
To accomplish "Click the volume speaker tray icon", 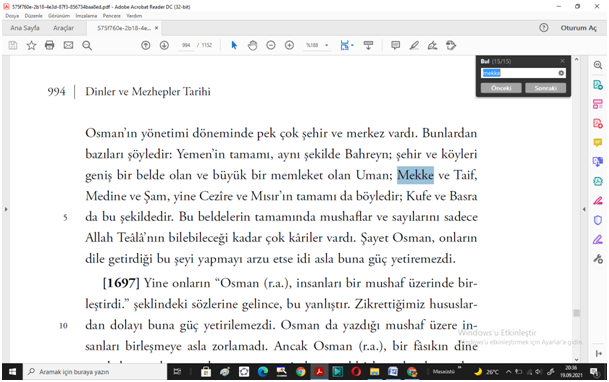I will 538,372.
